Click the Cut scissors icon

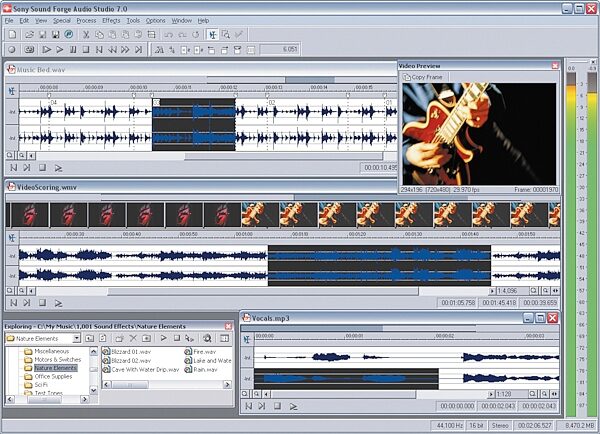point(86,35)
